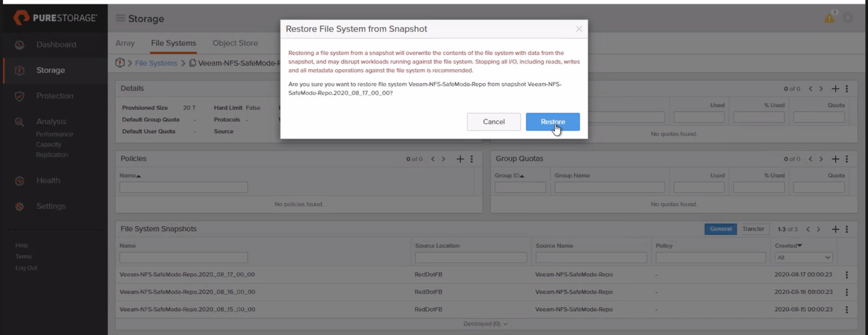Viewport: 868px width, 335px height.
Task: Add a user quota with top plus icon
Action: pos(835,89)
